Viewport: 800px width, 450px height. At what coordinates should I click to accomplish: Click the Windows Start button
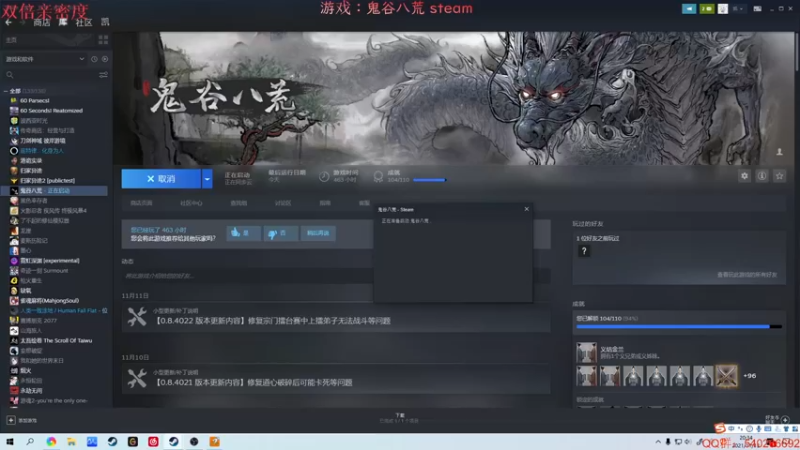point(10,442)
